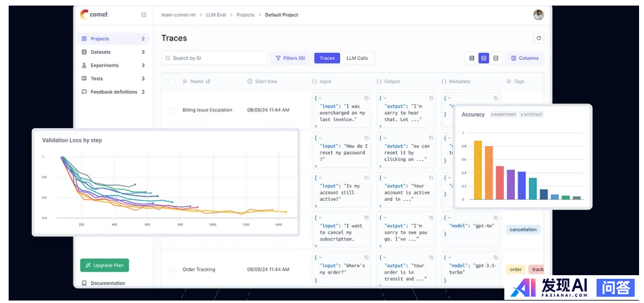Switch to the LLM Calls tab
This screenshot has width=644, height=303.
357,58
